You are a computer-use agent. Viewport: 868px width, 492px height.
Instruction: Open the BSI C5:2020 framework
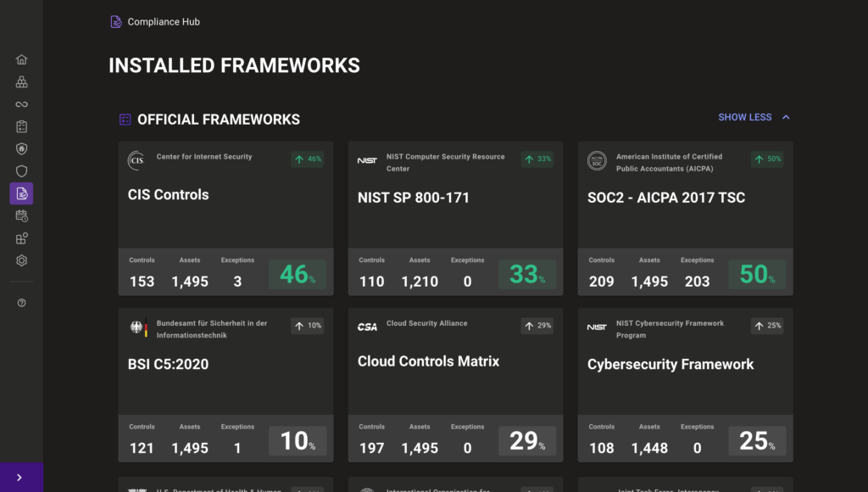(169, 364)
